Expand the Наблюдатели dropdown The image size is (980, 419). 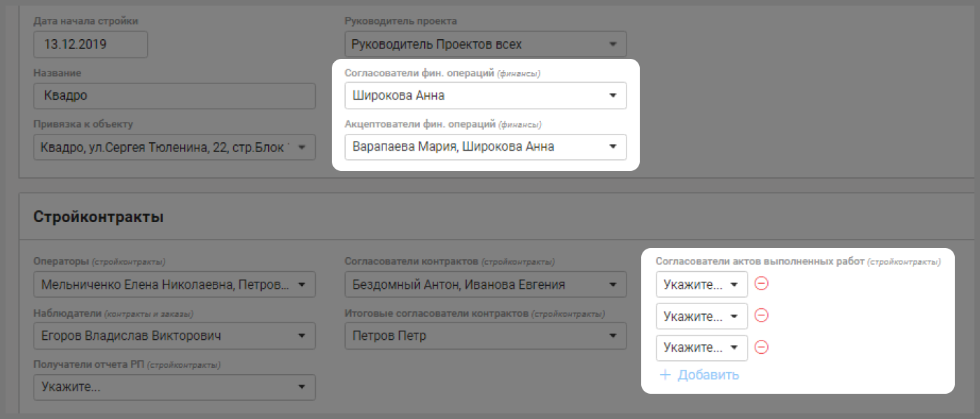point(174,336)
